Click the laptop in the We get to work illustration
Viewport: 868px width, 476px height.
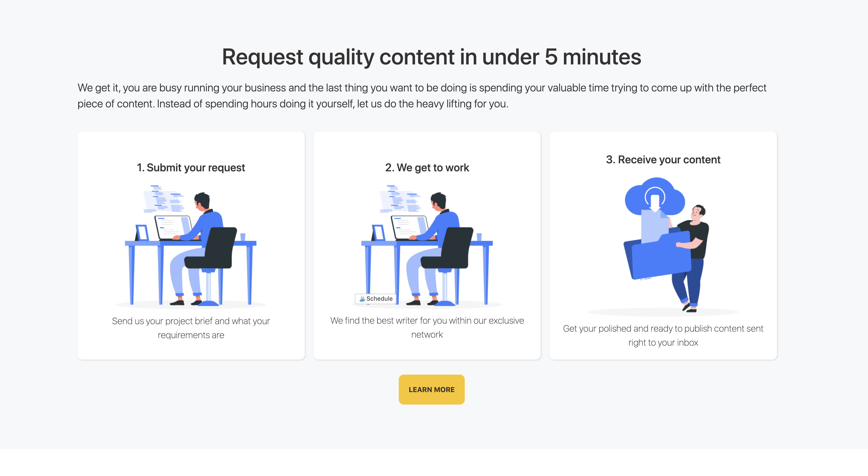(409, 228)
